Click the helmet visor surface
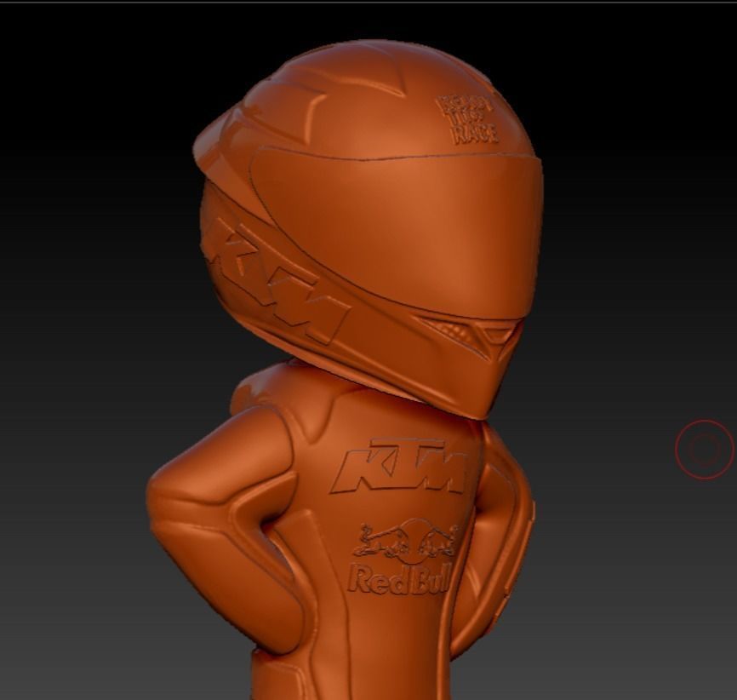The width and height of the screenshot is (737, 700). (x=399, y=231)
